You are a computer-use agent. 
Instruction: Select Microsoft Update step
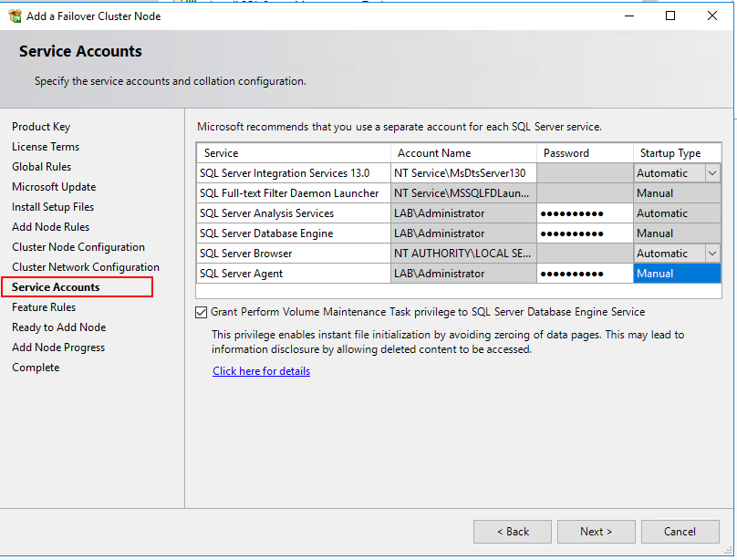(54, 187)
